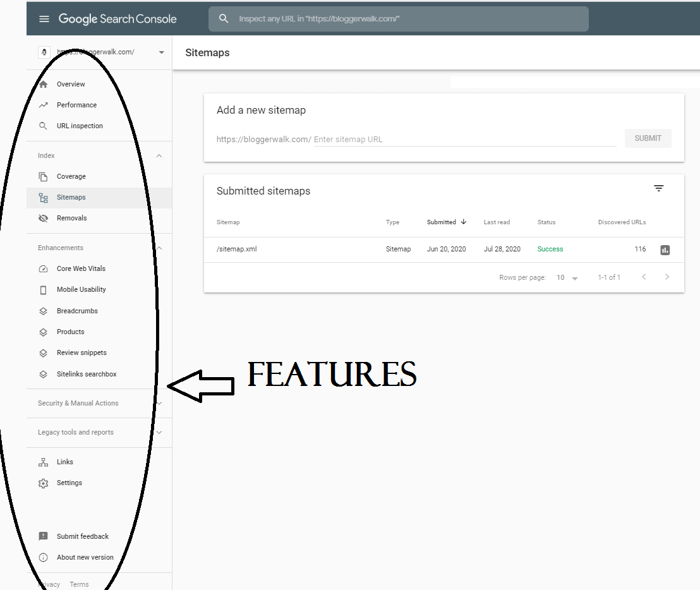Screen dimensions: 700x590
Task: Go to Overview in the sidebar
Action: click(71, 84)
